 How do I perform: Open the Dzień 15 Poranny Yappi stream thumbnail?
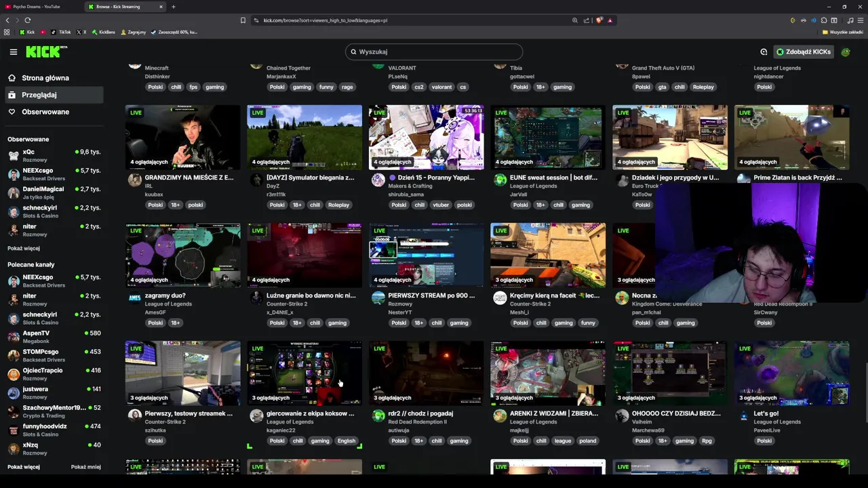(x=426, y=137)
